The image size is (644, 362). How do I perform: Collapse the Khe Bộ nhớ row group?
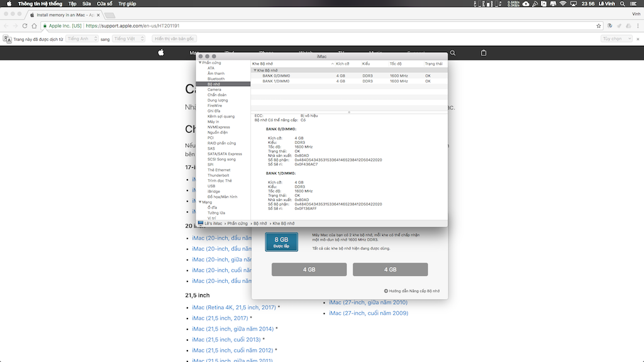pyautogui.click(x=255, y=70)
